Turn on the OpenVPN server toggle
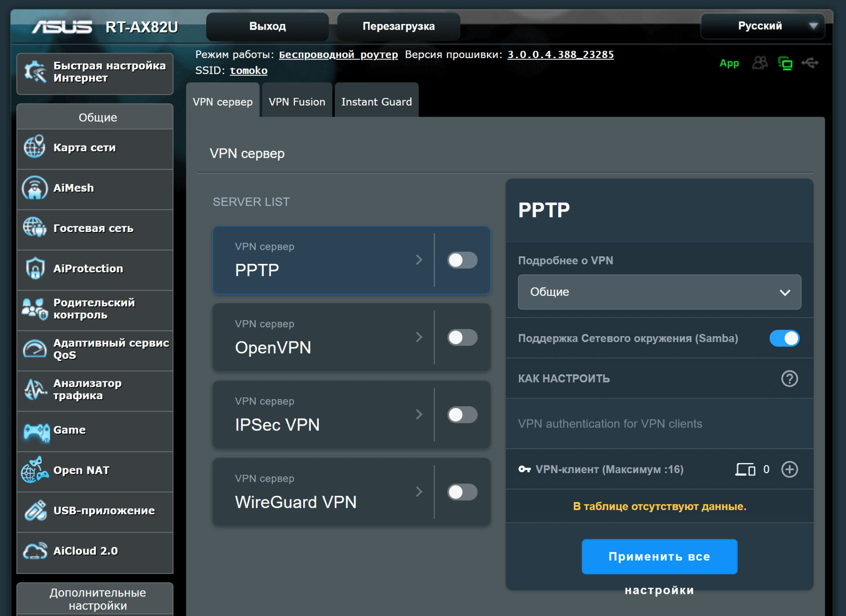Viewport: 846px width, 616px height. click(x=462, y=337)
